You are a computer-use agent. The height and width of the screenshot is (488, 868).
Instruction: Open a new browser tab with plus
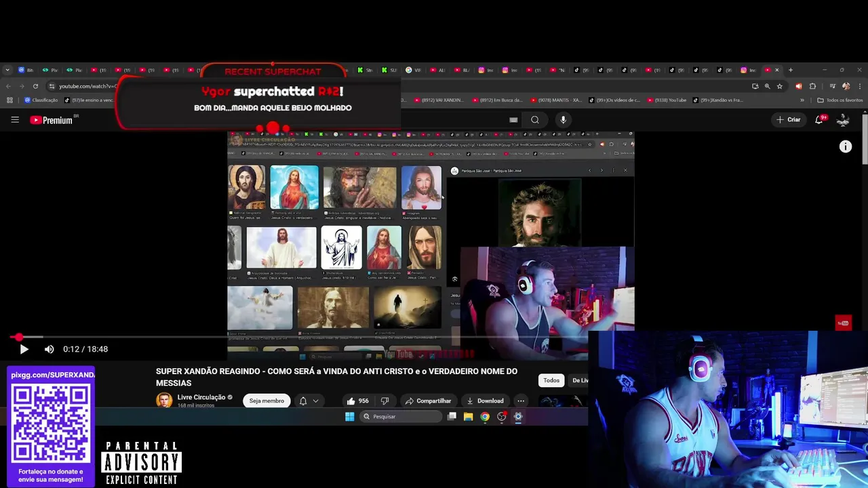[790, 70]
